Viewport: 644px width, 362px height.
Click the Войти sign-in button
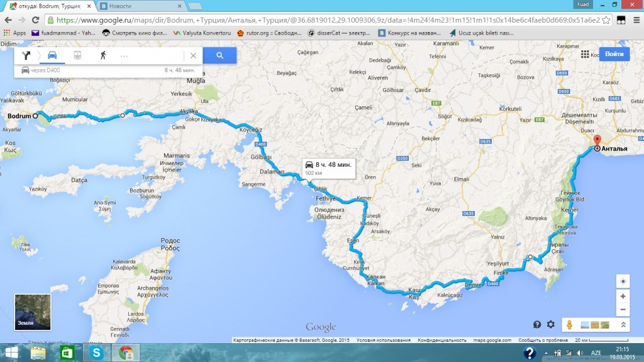(614, 54)
